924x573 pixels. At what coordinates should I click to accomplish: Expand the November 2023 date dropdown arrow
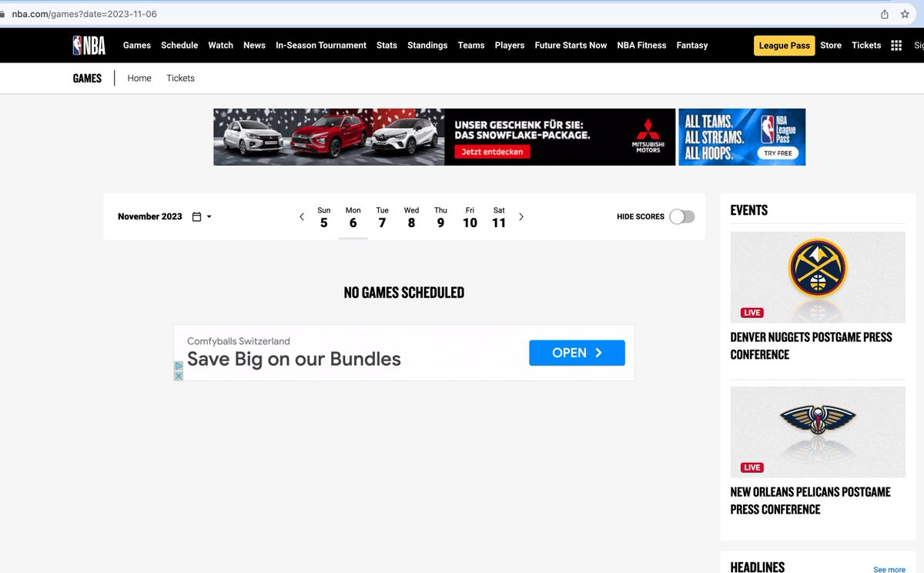coord(209,217)
